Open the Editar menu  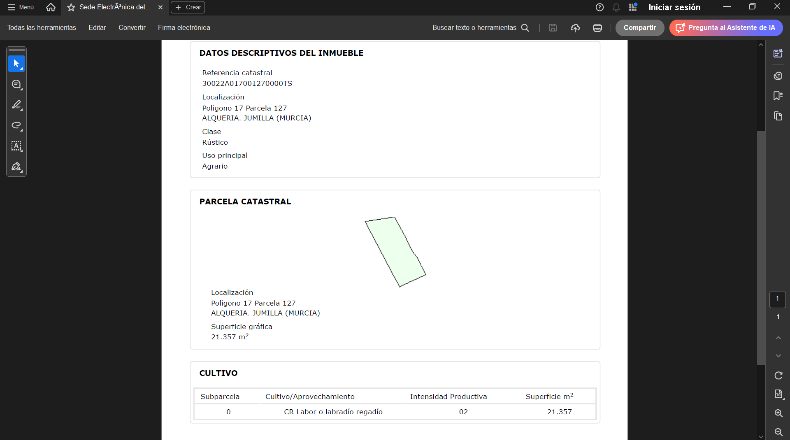[x=97, y=28]
